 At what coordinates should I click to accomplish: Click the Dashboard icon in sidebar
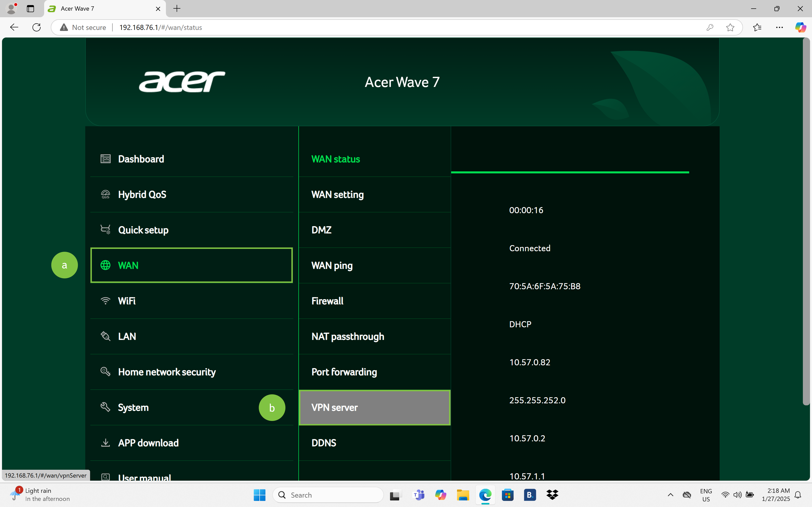105,159
